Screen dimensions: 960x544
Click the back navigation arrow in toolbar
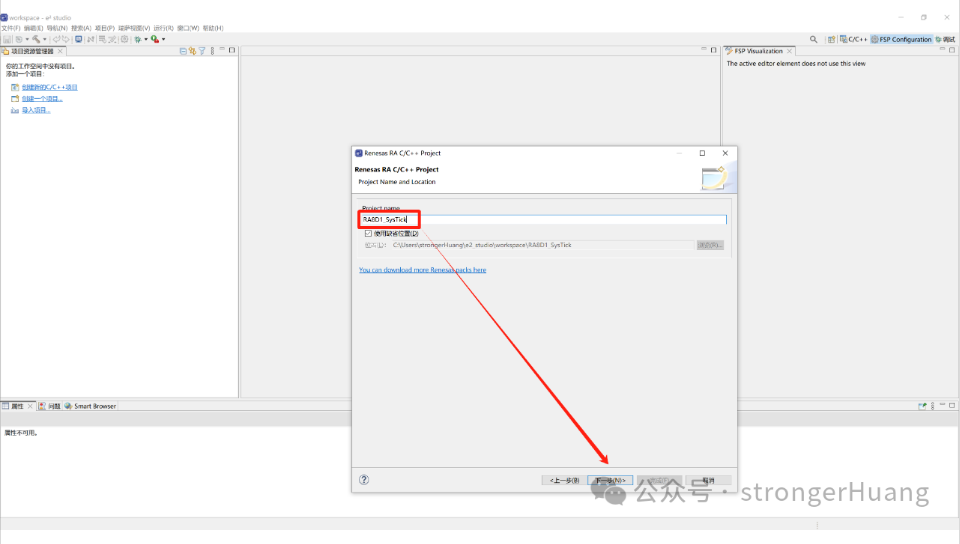tap(56, 39)
